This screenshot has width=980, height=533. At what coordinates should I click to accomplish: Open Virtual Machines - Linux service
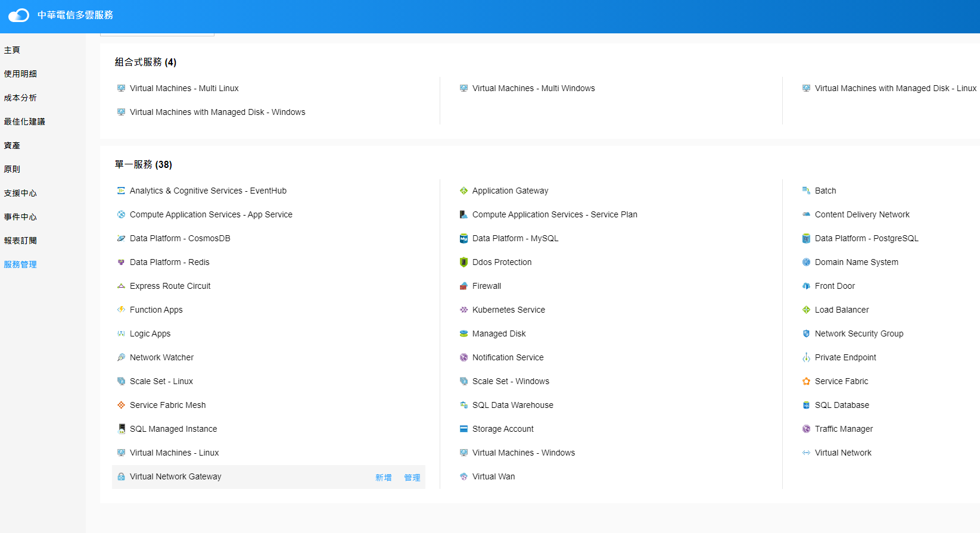(175, 453)
